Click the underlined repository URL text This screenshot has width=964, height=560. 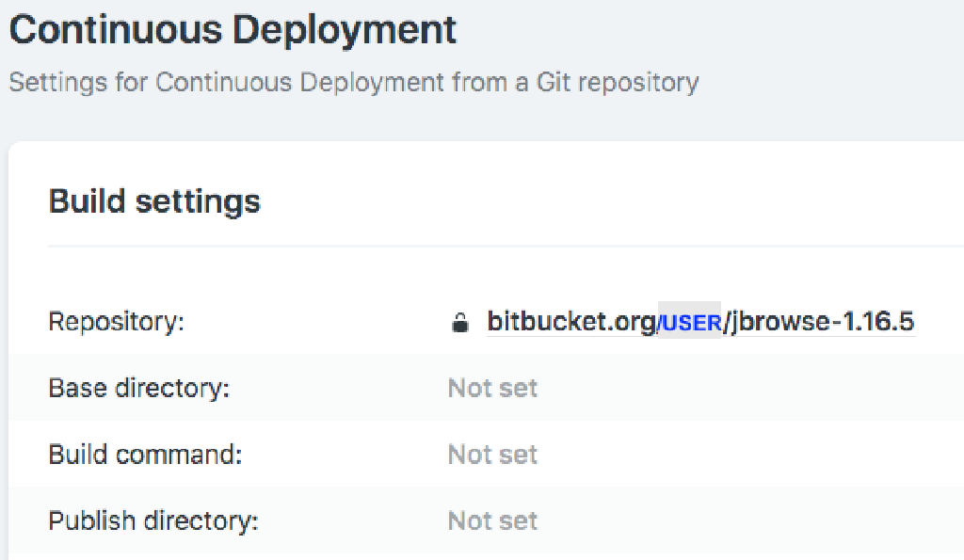[700, 321]
